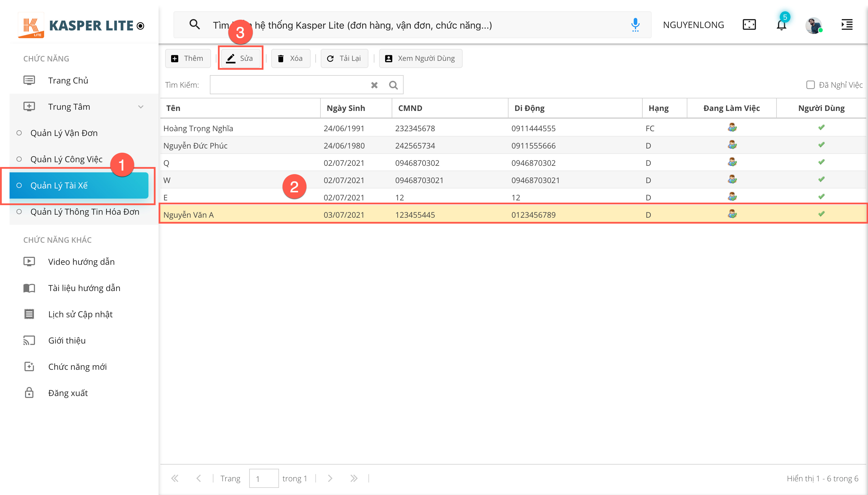The height and width of the screenshot is (495, 868).
Task: Collapse sidebar using top-right menu icon
Action: point(847,25)
